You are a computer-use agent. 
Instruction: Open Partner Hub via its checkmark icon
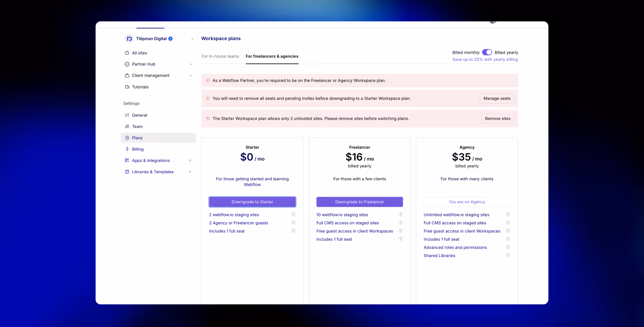point(127,64)
